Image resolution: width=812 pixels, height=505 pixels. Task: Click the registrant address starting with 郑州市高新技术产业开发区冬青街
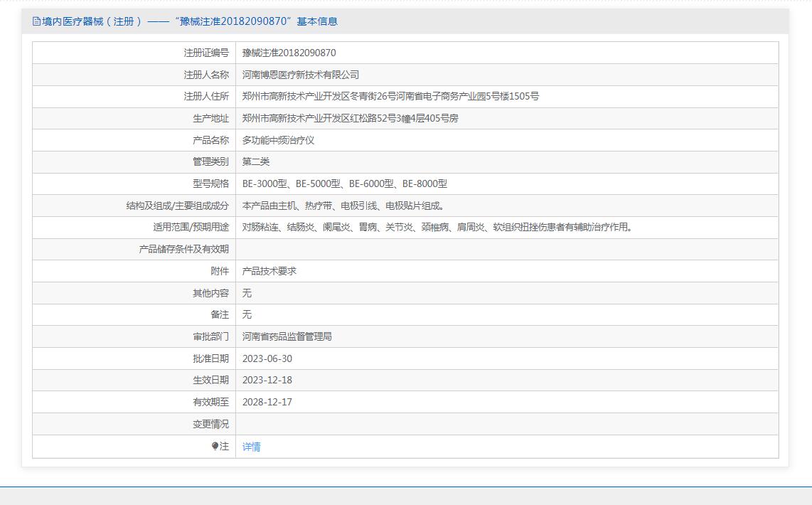[390, 96]
